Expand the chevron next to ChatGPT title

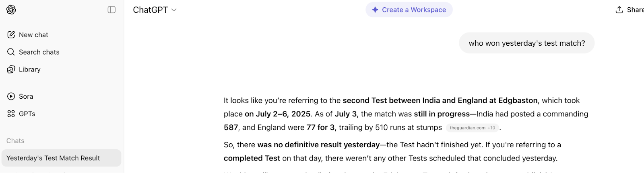click(x=174, y=10)
